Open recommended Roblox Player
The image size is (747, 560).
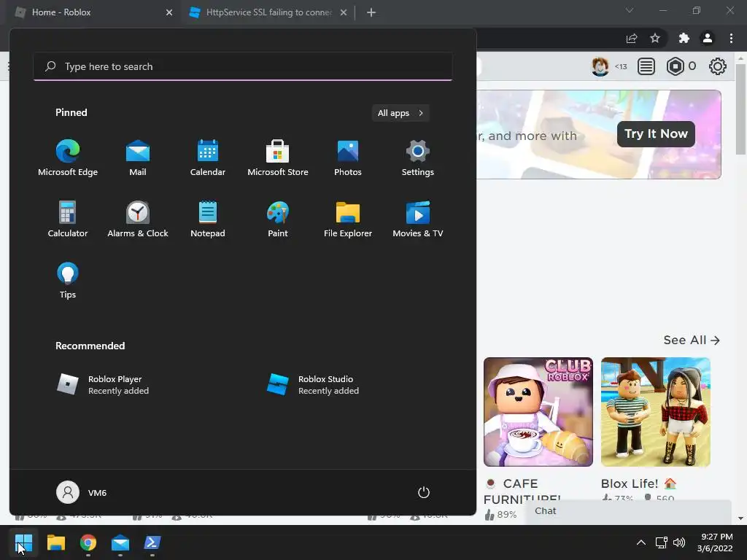click(102, 385)
